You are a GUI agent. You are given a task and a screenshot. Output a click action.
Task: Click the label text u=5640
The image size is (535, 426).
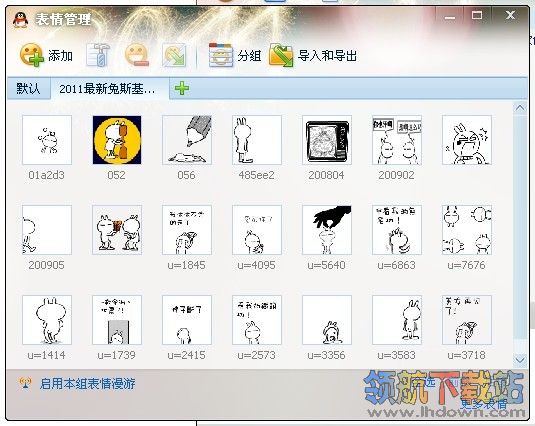coord(327,265)
